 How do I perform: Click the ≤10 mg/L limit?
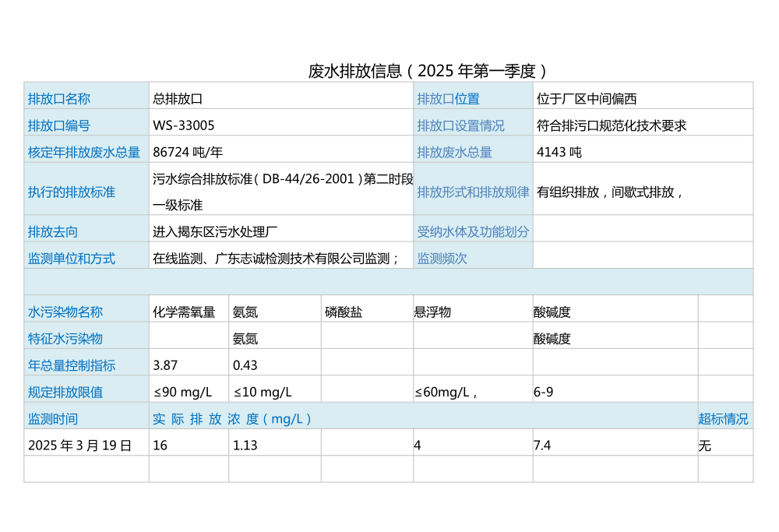point(263,393)
